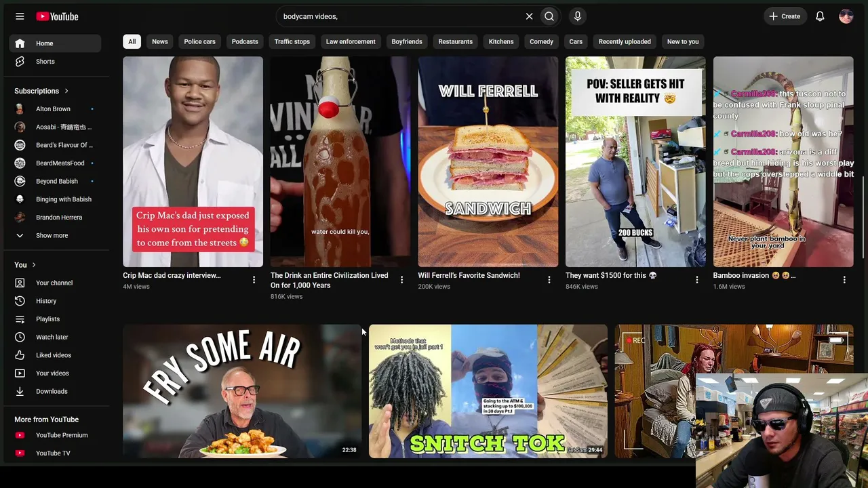Expand the You section

pos(25,265)
